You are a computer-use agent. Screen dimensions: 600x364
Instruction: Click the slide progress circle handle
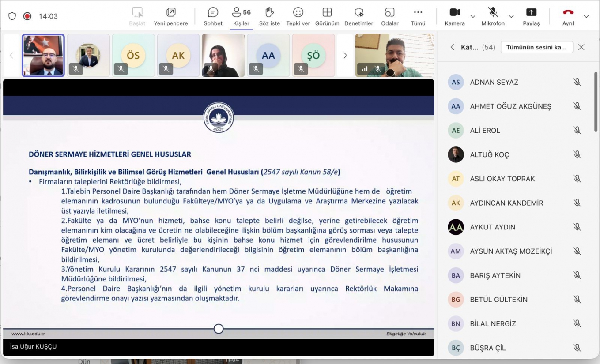coord(219,329)
